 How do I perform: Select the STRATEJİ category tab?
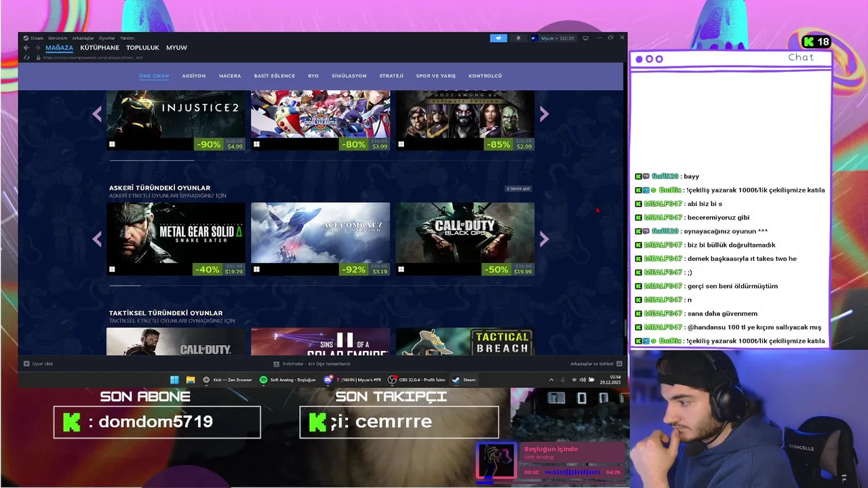391,76
